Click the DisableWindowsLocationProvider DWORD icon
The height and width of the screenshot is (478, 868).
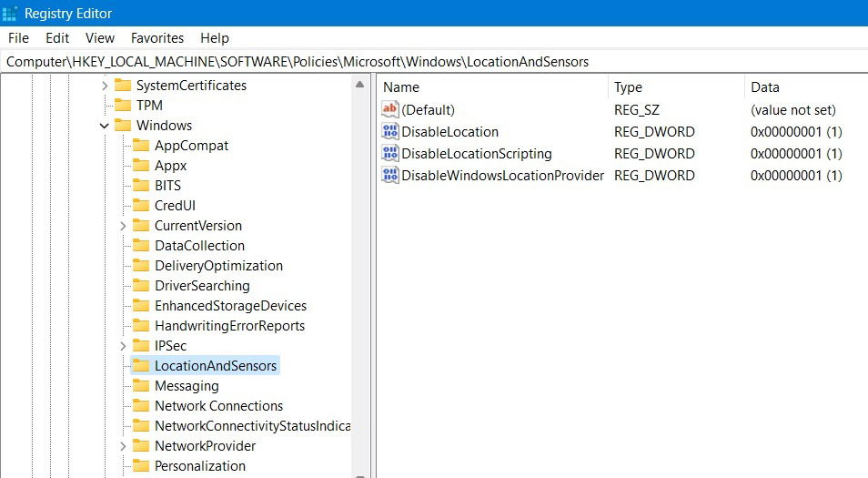pyautogui.click(x=389, y=175)
